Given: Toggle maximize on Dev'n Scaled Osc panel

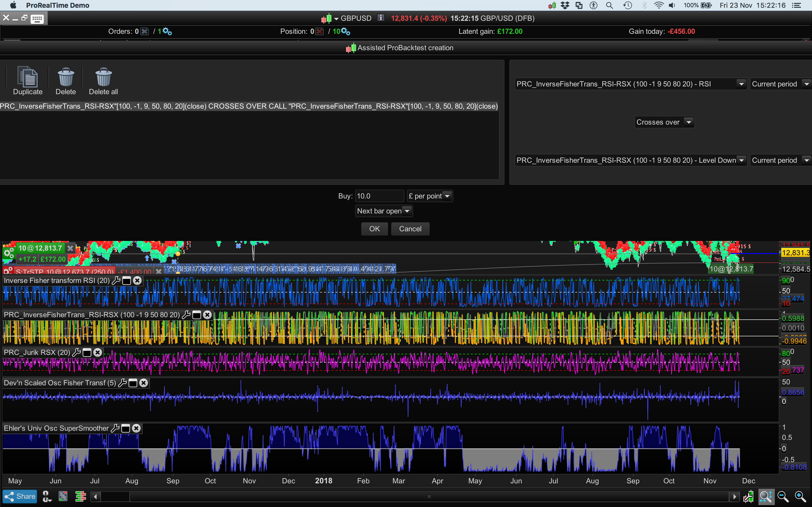Looking at the screenshot, I should point(133,383).
